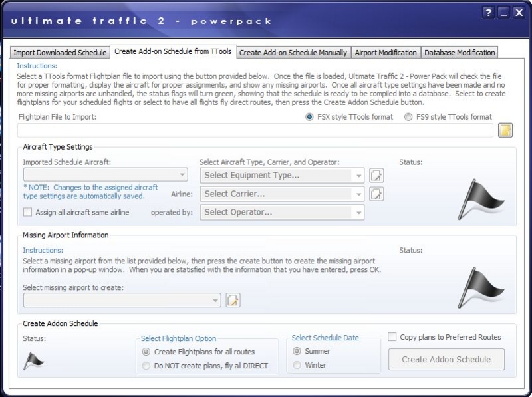The image size is (532, 397).
Task: Open Create Add-on Schedule Manually tab
Action: (x=293, y=53)
